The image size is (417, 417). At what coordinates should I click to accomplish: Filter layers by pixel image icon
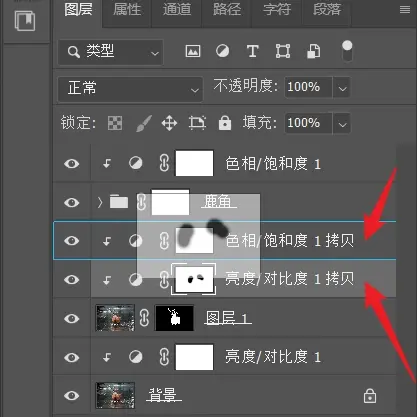[193, 51]
